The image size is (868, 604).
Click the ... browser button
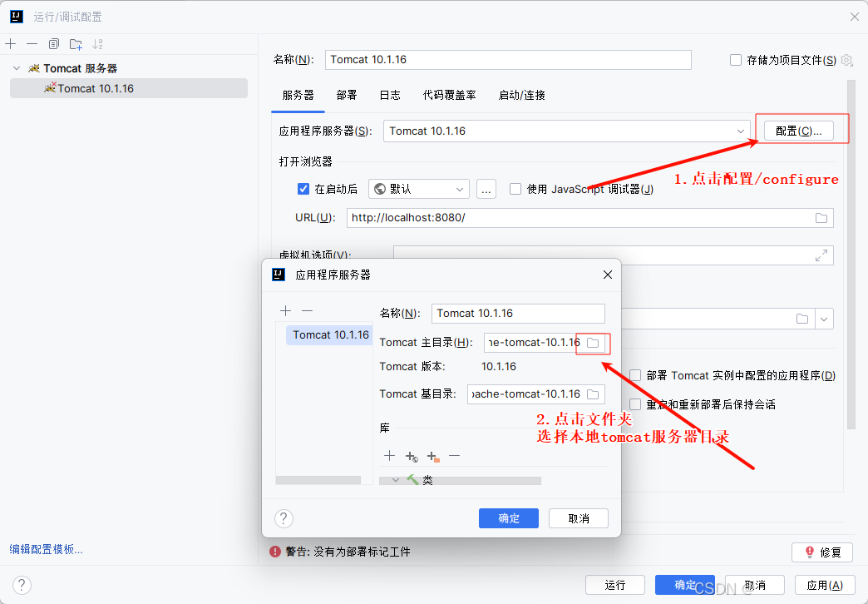(x=486, y=189)
